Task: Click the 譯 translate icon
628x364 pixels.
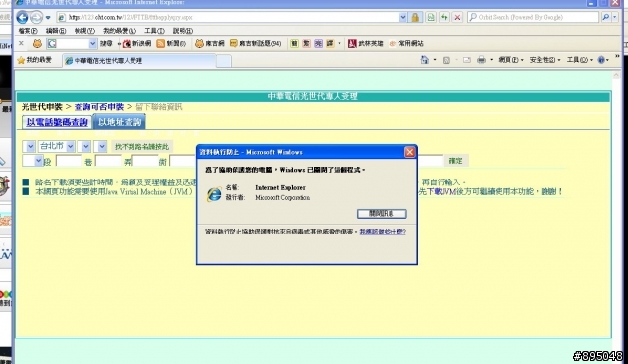Action: pyautogui.click(x=330, y=43)
